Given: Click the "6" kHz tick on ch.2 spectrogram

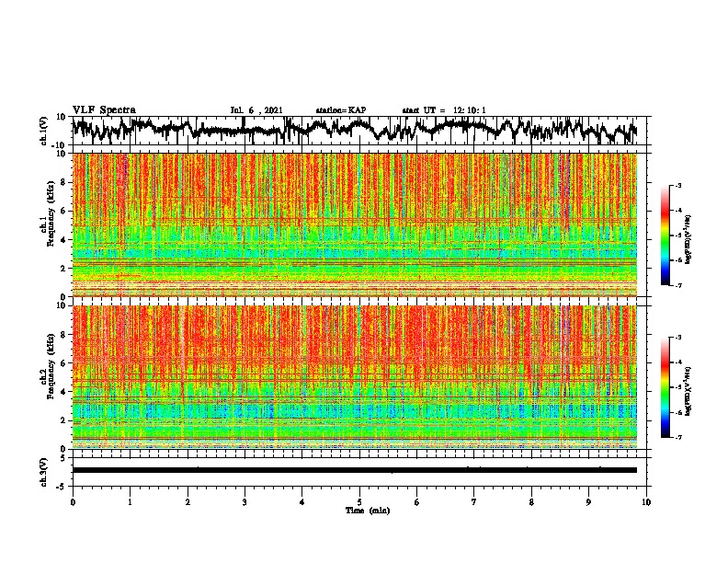Looking at the screenshot, I should [x=63, y=363].
